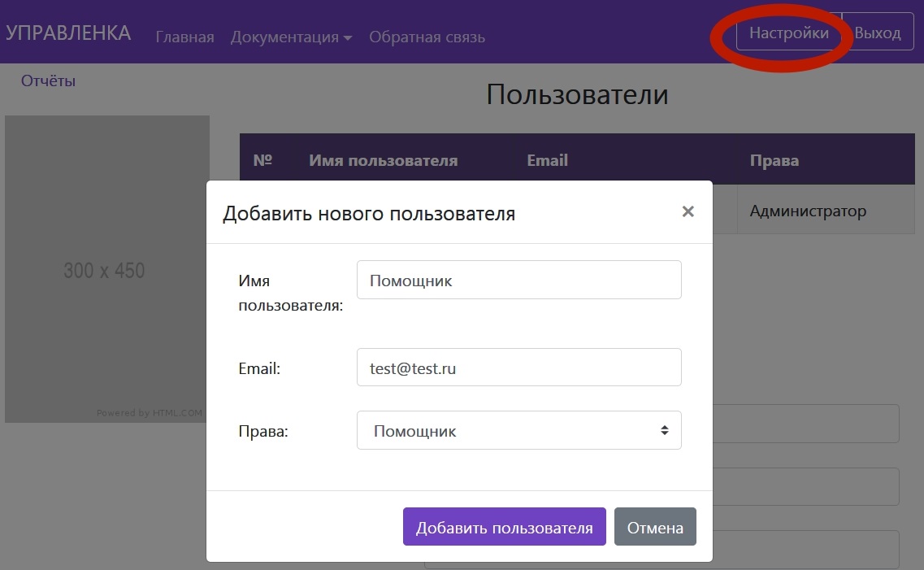Select the Email table column header
The height and width of the screenshot is (570, 924).
547,160
